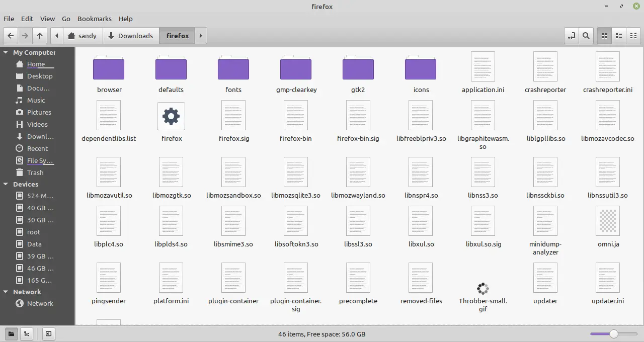
Task: Collapse the Network section in the sidebar
Action: click(6, 292)
